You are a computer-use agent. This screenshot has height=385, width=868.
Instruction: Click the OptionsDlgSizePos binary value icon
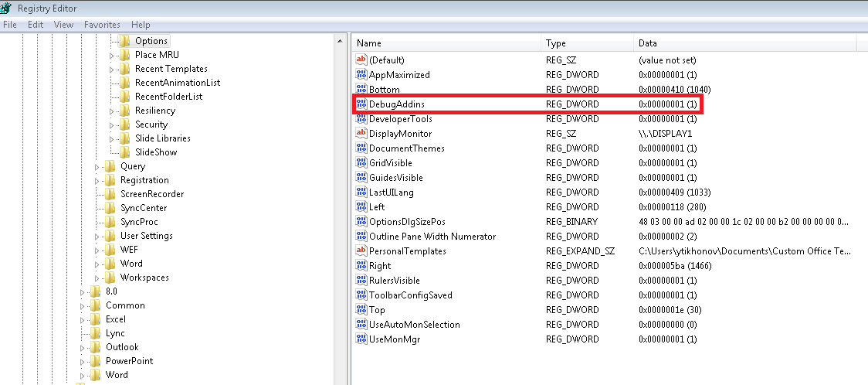[x=361, y=222]
